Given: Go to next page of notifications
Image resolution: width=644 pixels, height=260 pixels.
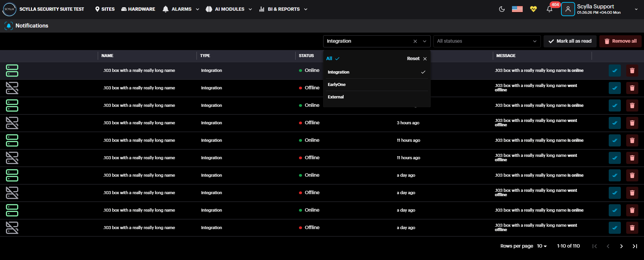Looking at the screenshot, I should [x=621, y=246].
